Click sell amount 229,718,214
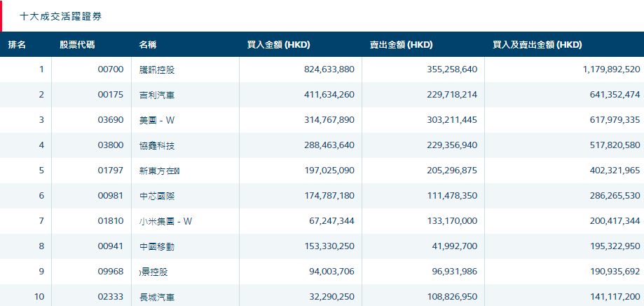 (x=452, y=95)
